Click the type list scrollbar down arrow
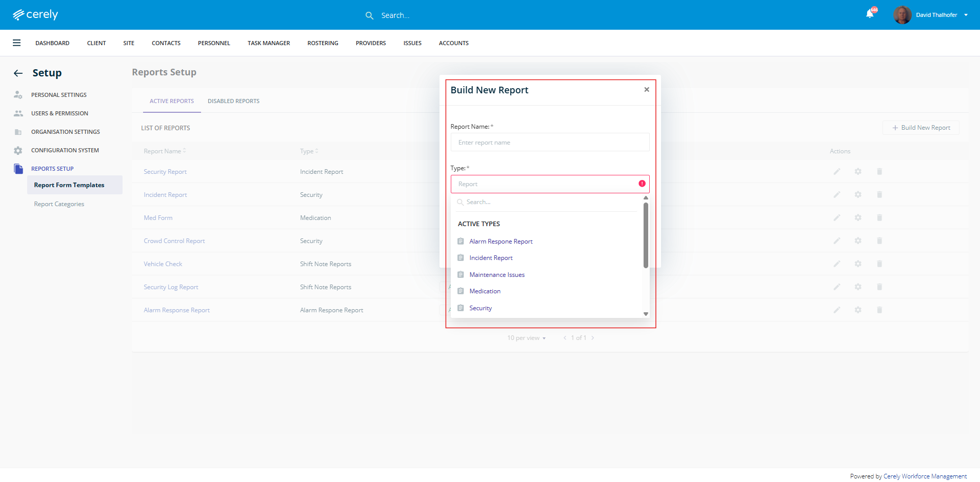Viewport: 980px width, 482px height. coord(646,314)
